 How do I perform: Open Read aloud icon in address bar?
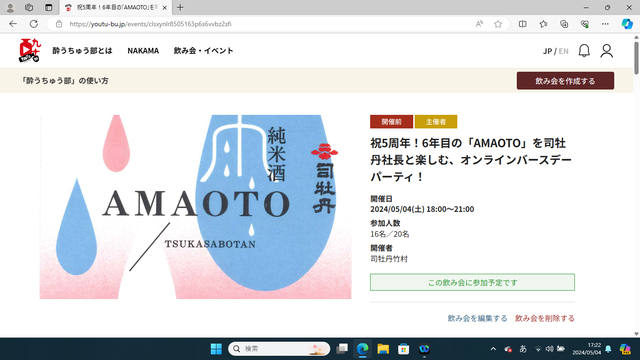[479, 24]
